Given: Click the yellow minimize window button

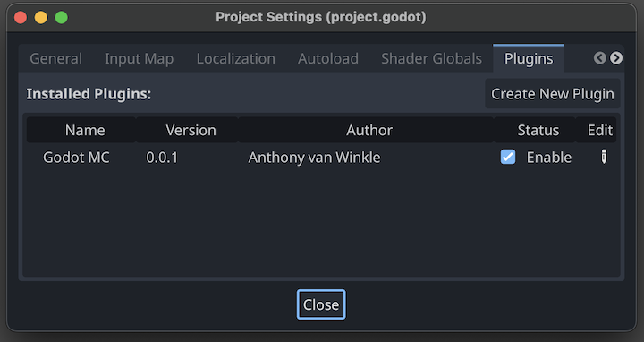Looking at the screenshot, I should pyautogui.click(x=41, y=17).
